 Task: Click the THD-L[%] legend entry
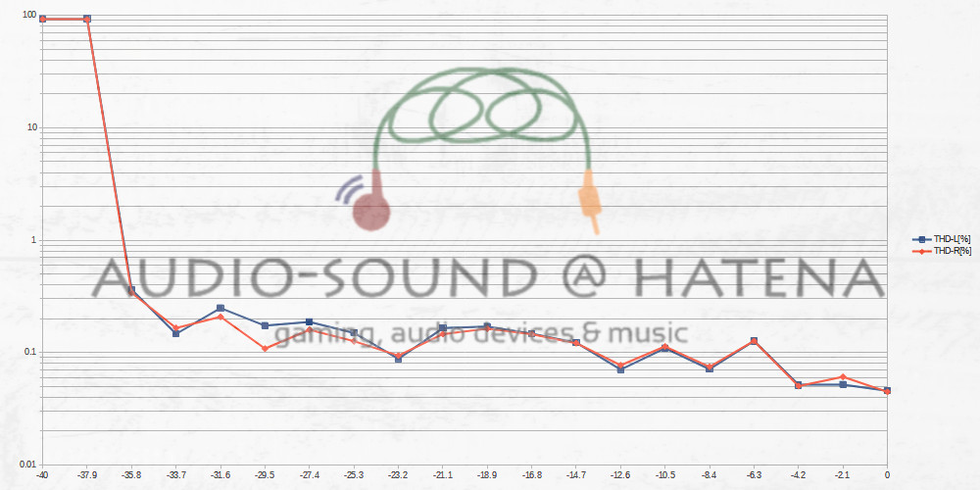click(x=943, y=239)
